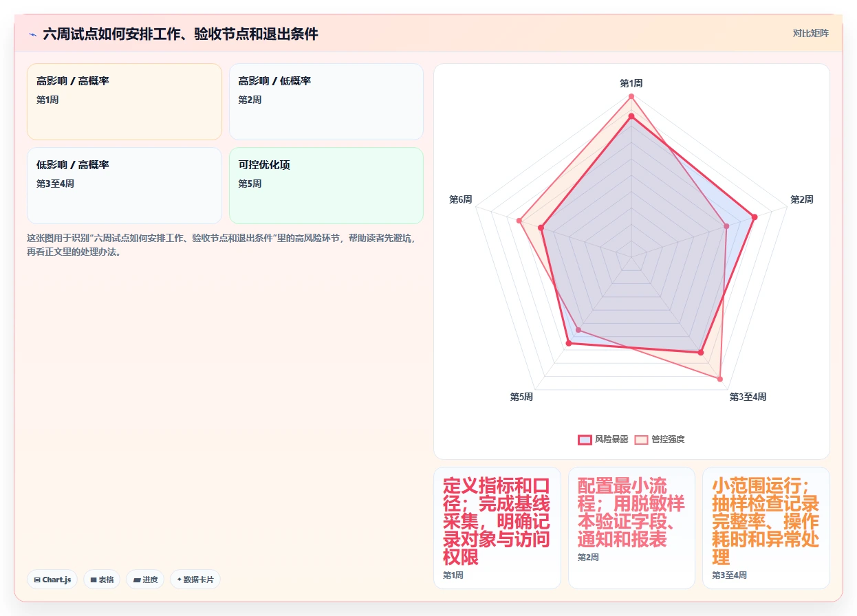Click the page title 六周试点如何安排工作
This screenshot has height=616, width=857.
point(181,34)
